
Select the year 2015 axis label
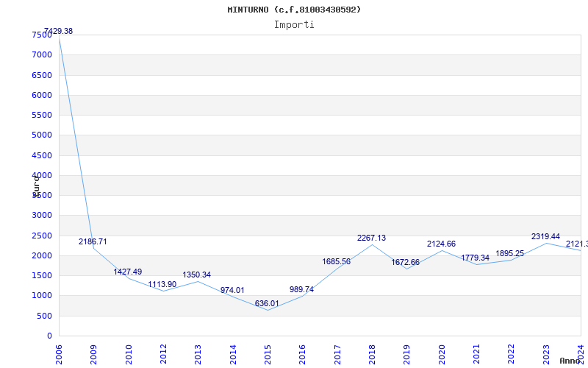point(268,355)
